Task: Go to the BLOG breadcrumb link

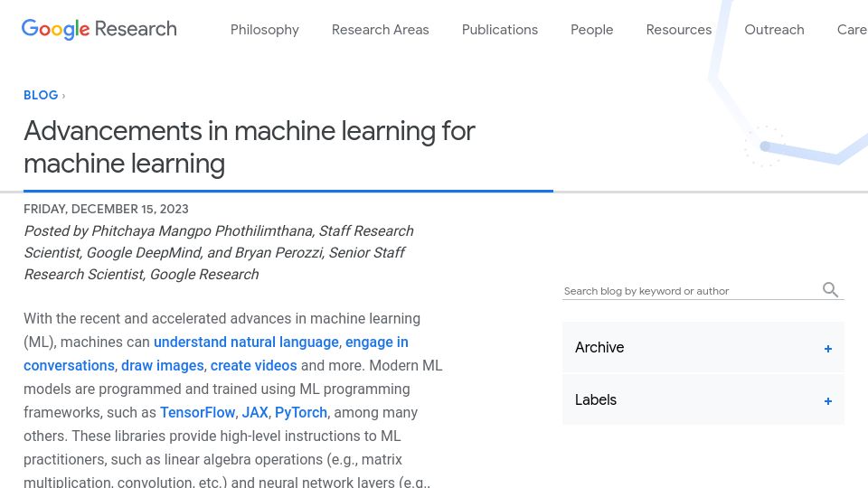Action: coord(41,95)
